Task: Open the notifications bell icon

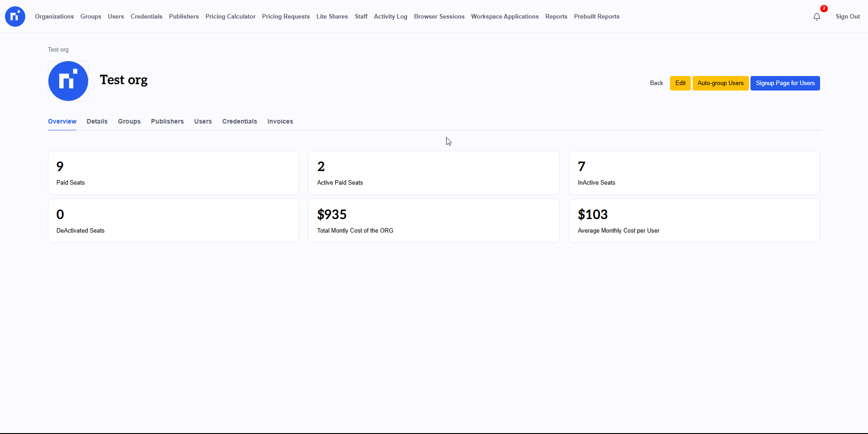Action: (x=816, y=17)
